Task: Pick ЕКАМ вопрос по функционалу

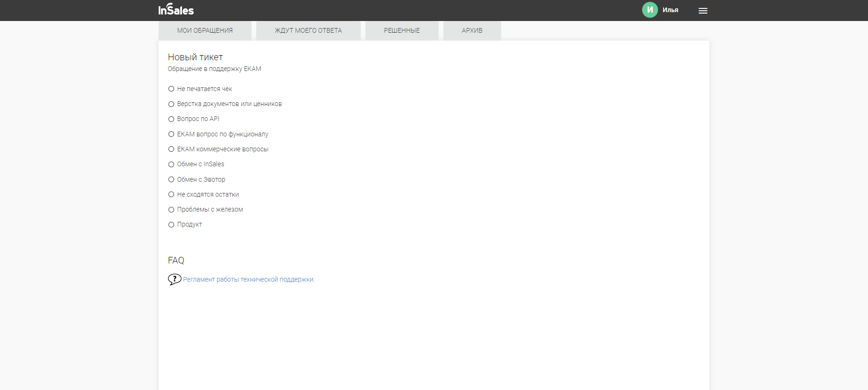Action: tap(171, 134)
